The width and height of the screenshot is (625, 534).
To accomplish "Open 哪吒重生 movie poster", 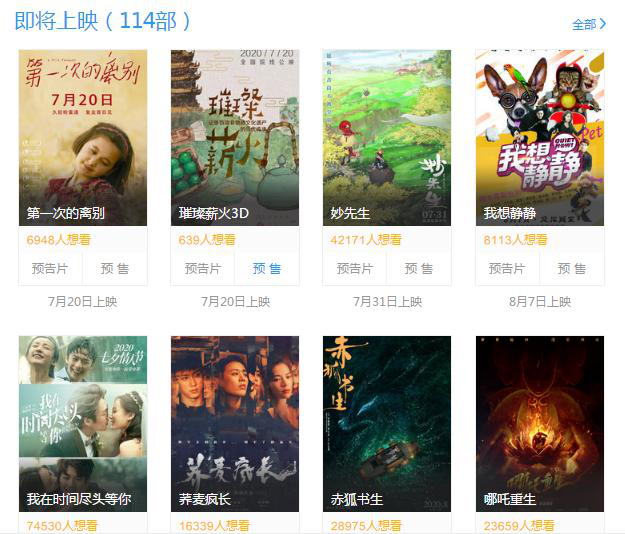I will [540, 424].
